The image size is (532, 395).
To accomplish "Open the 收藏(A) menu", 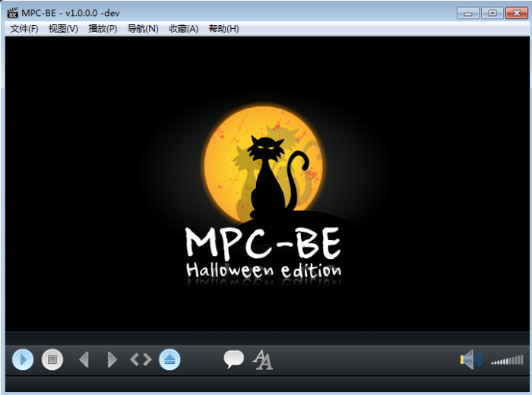I will tap(183, 29).
